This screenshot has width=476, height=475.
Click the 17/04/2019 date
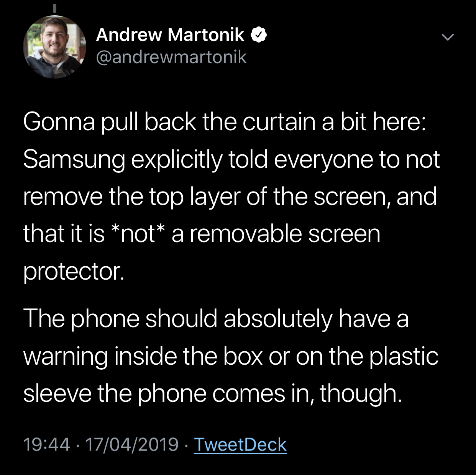coord(132,445)
